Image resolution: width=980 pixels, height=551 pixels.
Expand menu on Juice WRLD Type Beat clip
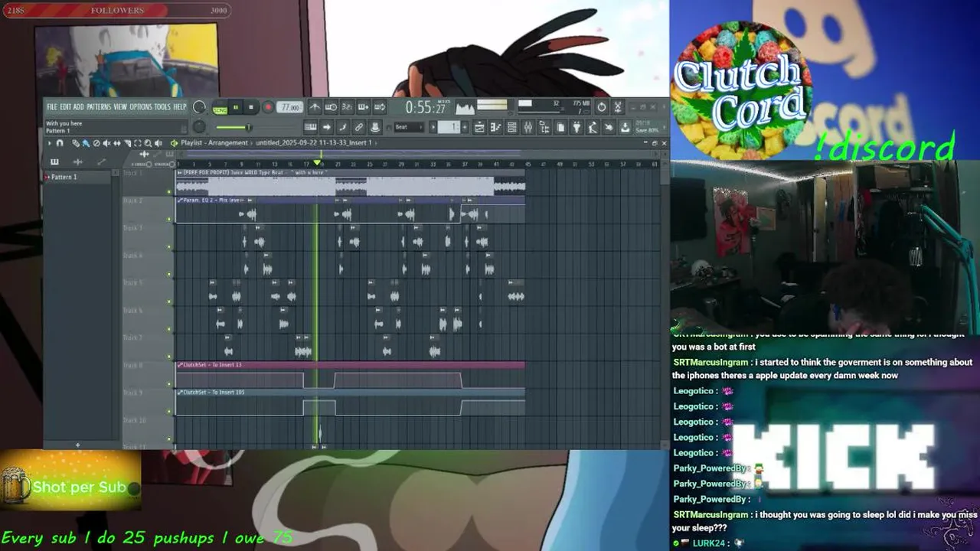point(180,172)
